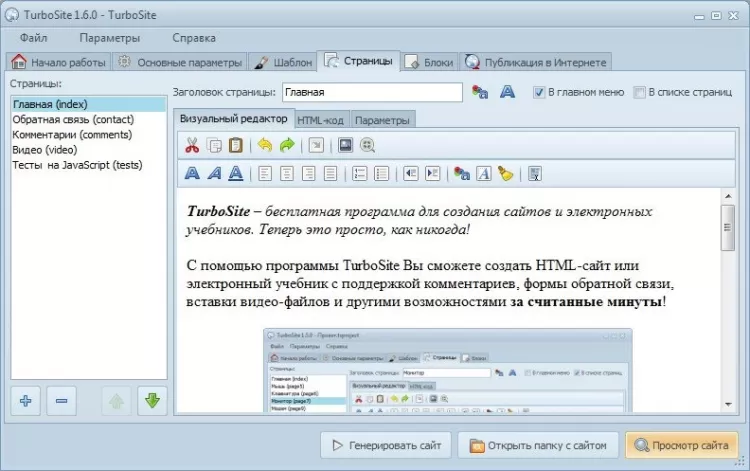The height and width of the screenshot is (471, 750).
Task: Click the Просмотр сайта button
Action: click(x=681, y=445)
